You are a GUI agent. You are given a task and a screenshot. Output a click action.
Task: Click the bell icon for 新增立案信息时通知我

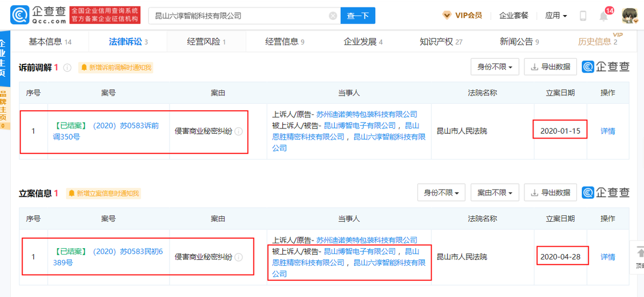[x=71, y=193]
